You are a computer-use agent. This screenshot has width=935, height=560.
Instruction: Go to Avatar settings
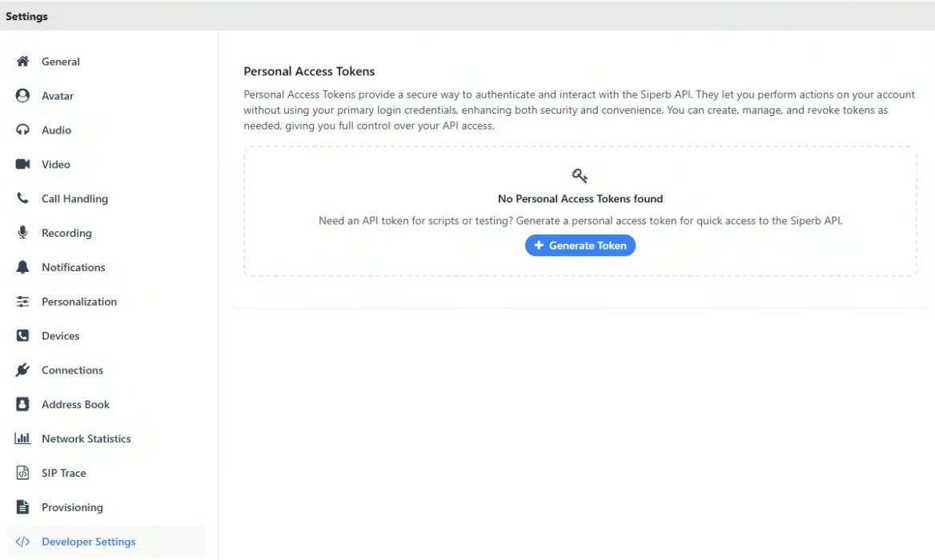pyautogui.click(x=106, y=95)
